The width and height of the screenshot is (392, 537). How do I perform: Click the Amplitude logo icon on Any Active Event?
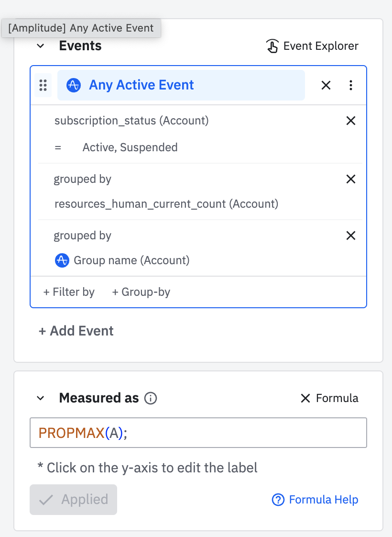click(73, 85)
